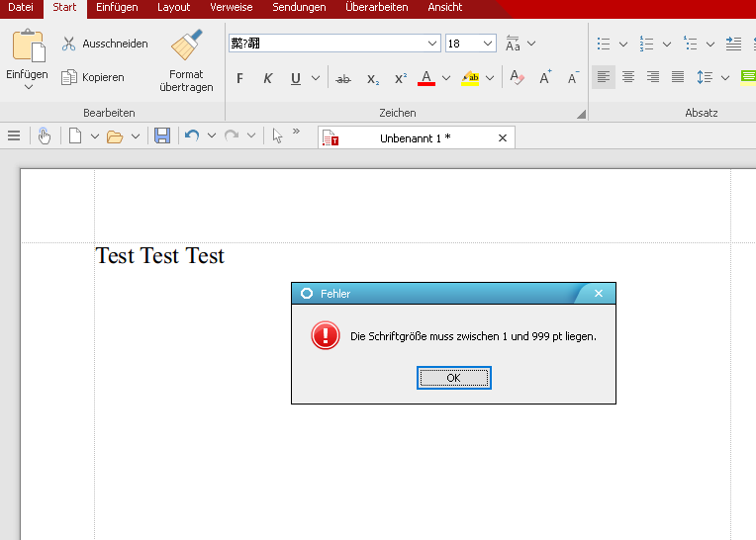The width and height of the screenshot is (756, 540).
Task: Toggle italic formatting K button
Action: [267, 78]
